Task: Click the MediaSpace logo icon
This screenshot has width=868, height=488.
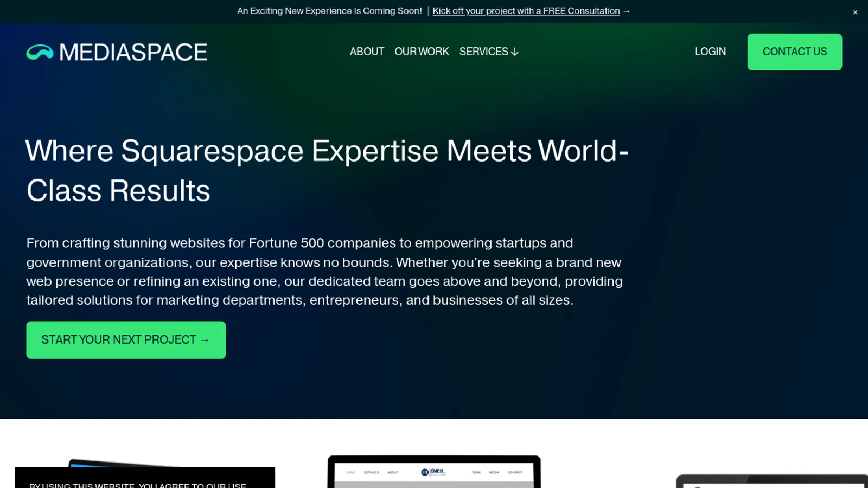Action: tap(40, 52)
